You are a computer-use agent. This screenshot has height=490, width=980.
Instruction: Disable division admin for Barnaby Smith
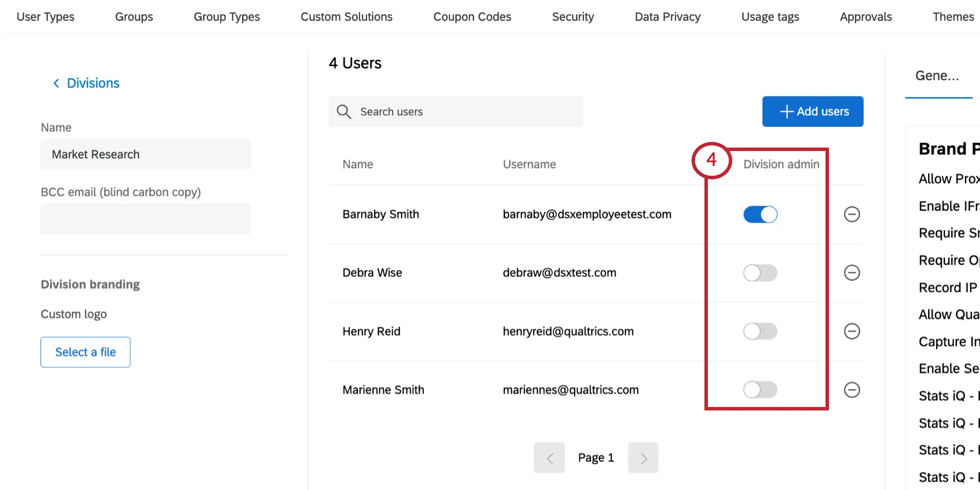[x=760, y=214]
